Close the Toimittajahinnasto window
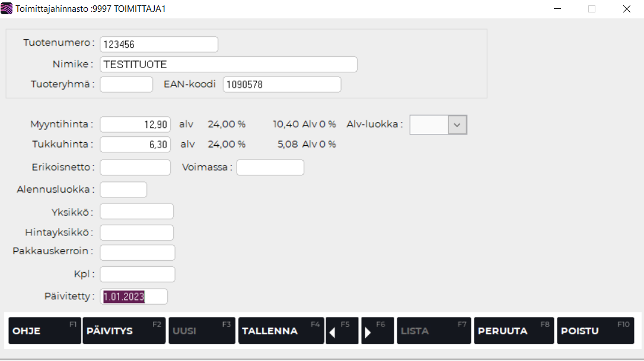This screenshot has width=644, height=361. (x=626, y=9)
